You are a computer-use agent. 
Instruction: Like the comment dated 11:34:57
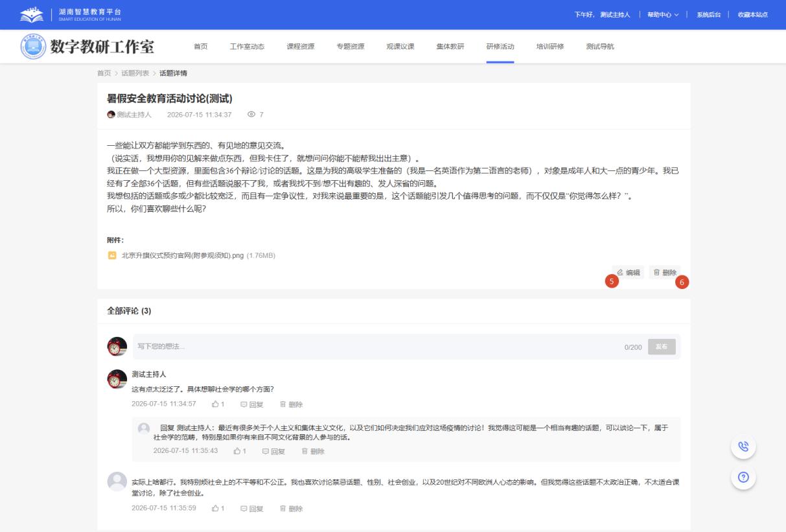218,404
